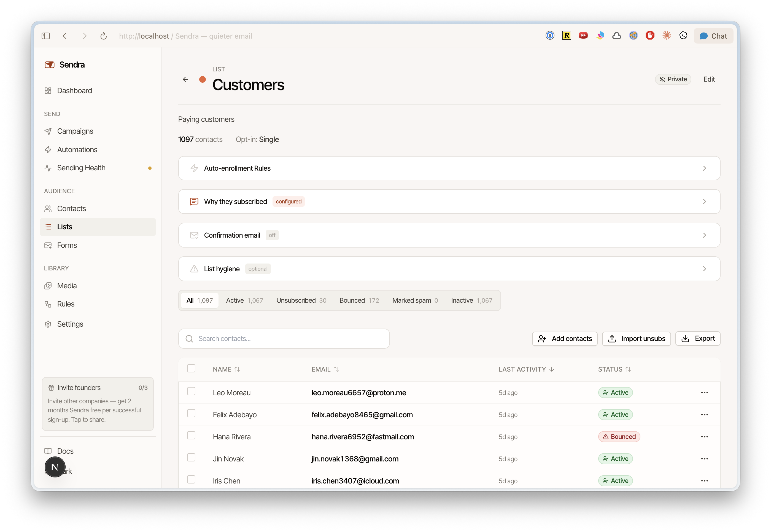Open row actions for Hana Rivera
771x532 pixels.
coord(704,437)
